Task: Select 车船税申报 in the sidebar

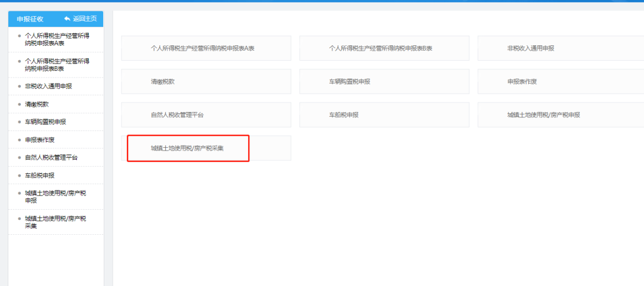Action: point(56,175)
